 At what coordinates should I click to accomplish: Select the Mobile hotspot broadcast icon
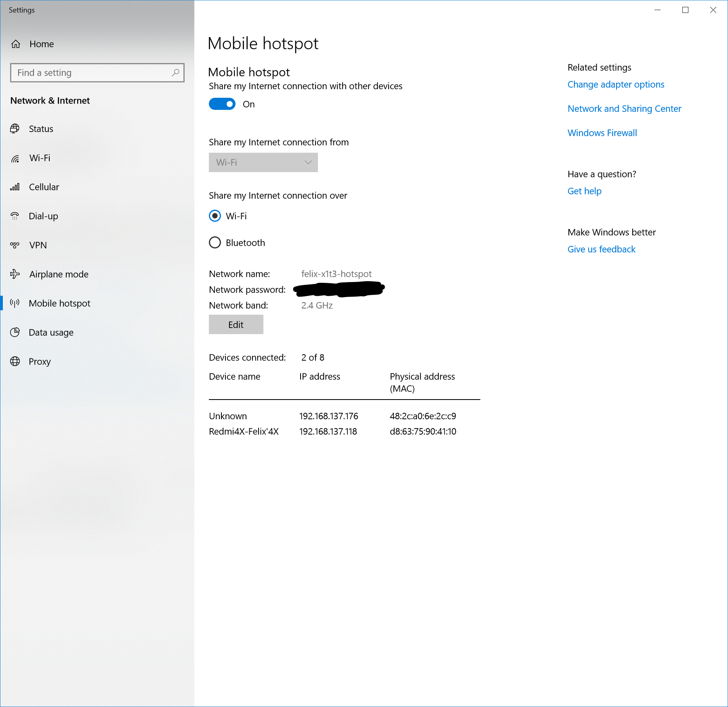15,303
